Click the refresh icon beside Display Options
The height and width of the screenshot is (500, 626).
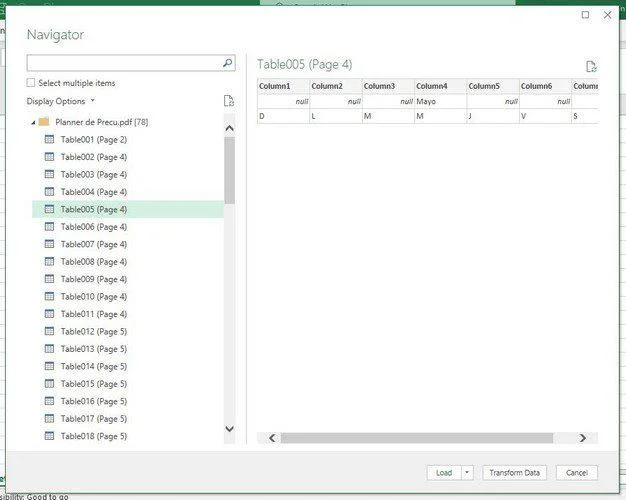pyautogui.click(x=229, y=101)
